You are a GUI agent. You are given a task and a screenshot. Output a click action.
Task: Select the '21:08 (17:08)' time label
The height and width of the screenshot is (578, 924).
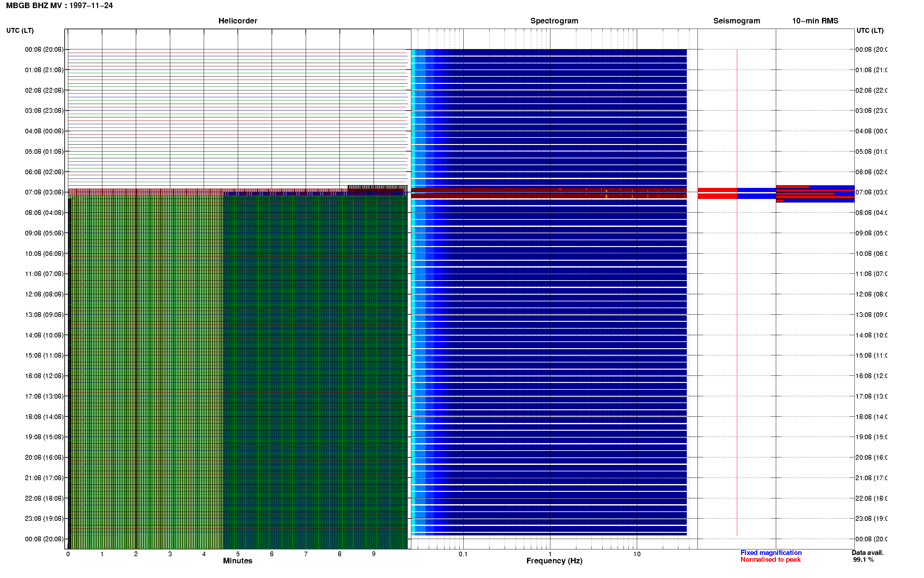pyautogui.click(x=44, y=478)
